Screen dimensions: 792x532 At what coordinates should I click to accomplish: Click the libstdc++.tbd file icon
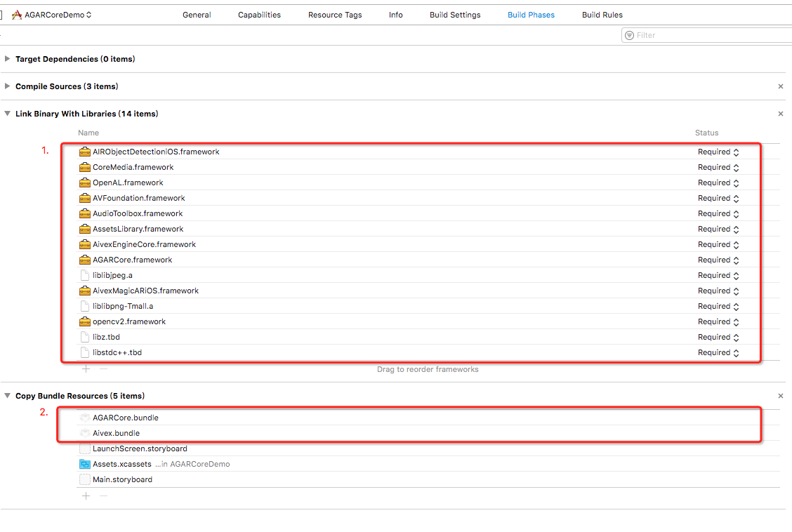click(85, 352)
